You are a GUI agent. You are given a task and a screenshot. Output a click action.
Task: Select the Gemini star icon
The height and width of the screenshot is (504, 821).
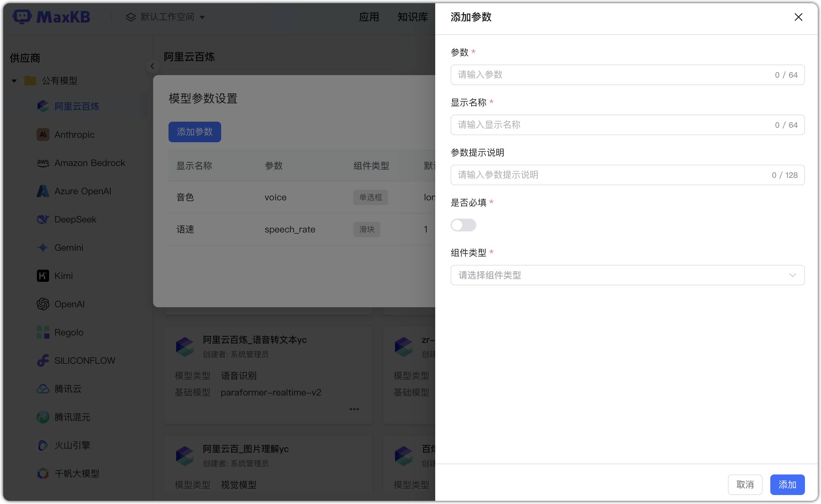[43, 248]
